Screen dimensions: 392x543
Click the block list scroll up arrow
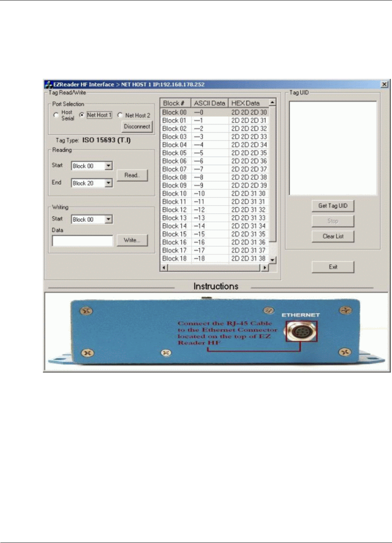click(x=273, y=102)
